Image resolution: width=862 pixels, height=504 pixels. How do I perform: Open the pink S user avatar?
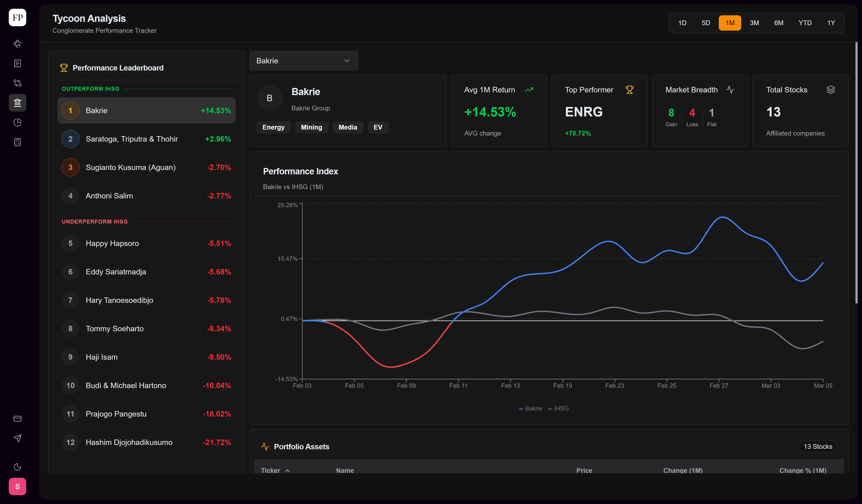[x=17, y=487]
